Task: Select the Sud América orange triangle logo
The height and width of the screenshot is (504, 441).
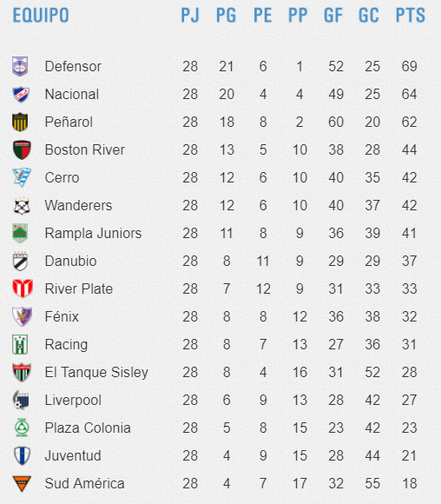Action: [x=22, y=483]
